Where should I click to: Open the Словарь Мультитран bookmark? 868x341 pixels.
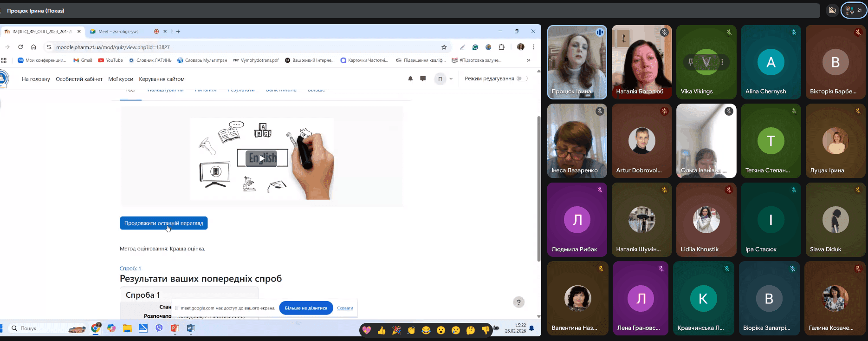coord(202,60)
